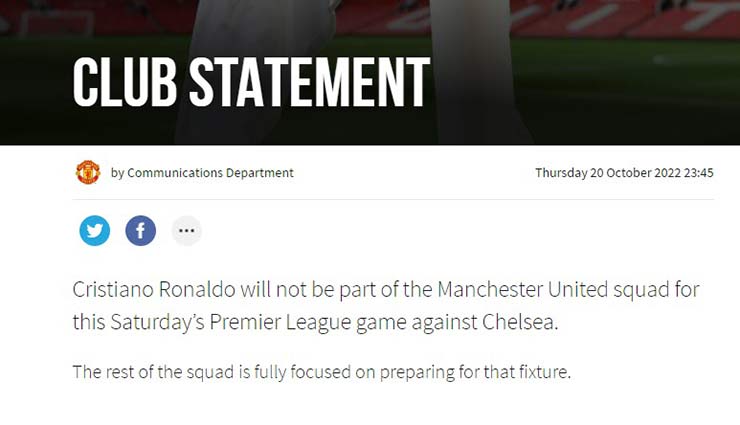Open the Communications Department author link
740x425 pixels.
(210, 173)
